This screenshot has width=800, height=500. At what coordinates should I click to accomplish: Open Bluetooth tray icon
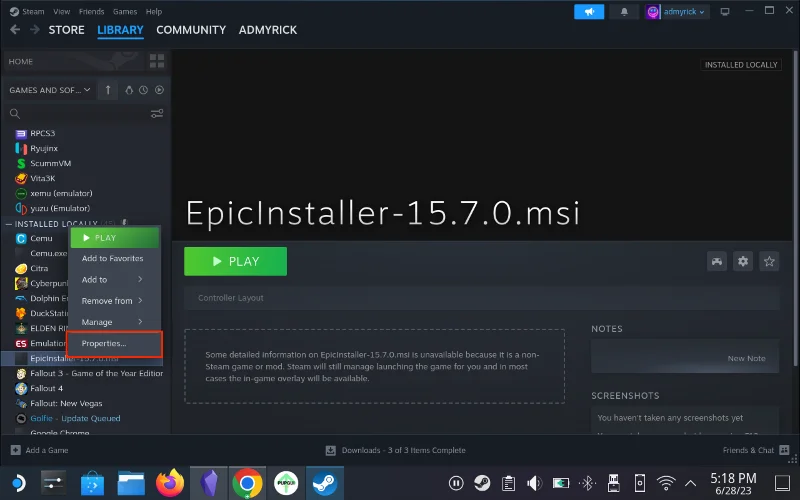click(587, 483)
